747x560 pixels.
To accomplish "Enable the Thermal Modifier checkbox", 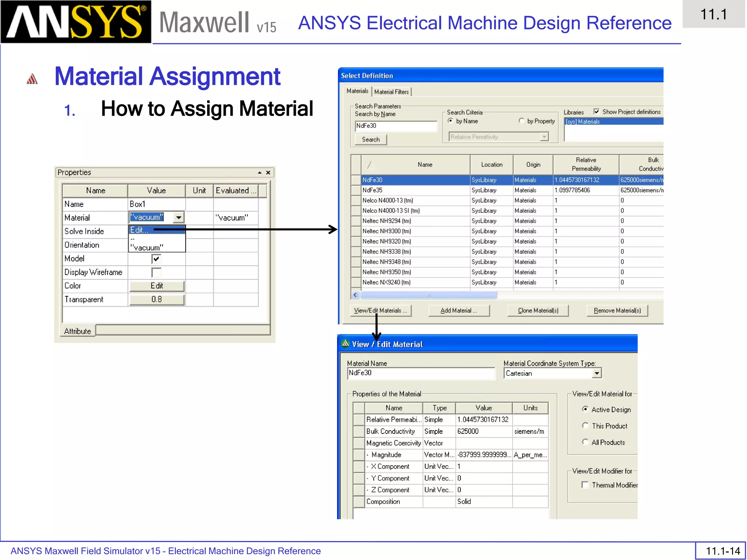I will (585, 485).
